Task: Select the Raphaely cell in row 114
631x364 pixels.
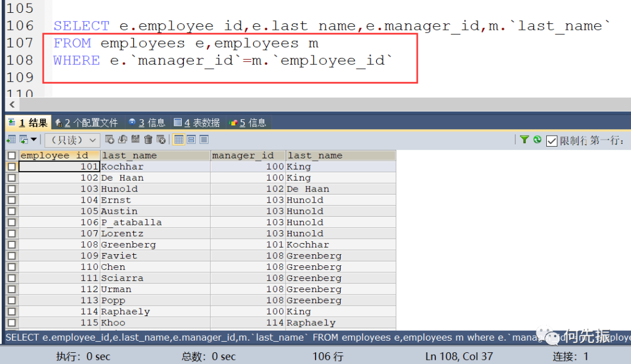Action: (x=155, y=311)
